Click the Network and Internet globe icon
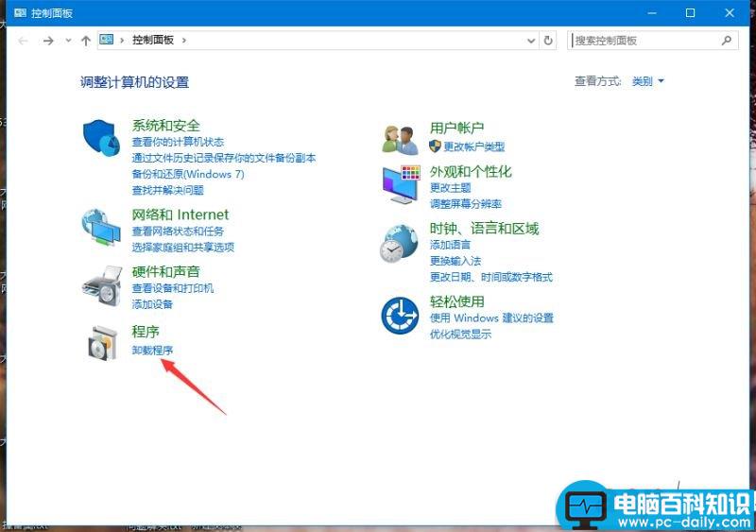756x532 pixels. click(x=101, y=228)
